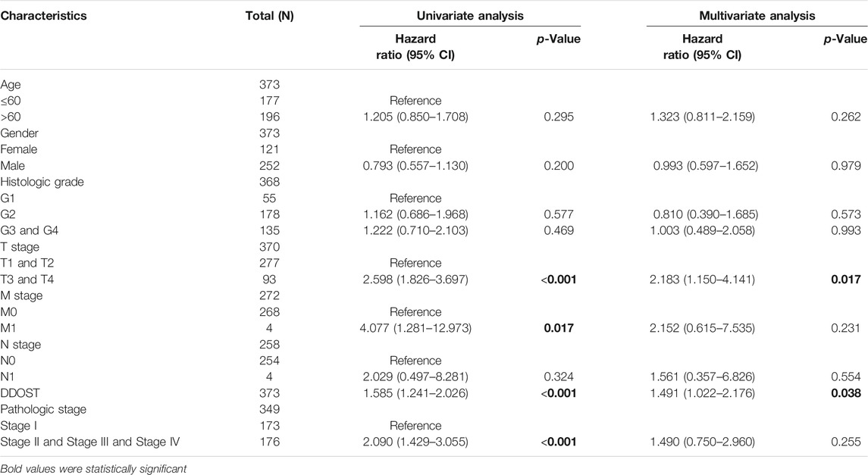Click the p-value "0.469"

(x=559, y=231)
